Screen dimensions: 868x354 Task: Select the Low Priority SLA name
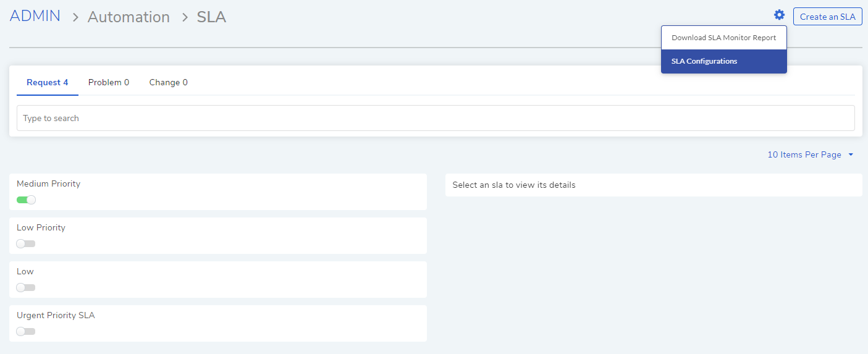41,227
